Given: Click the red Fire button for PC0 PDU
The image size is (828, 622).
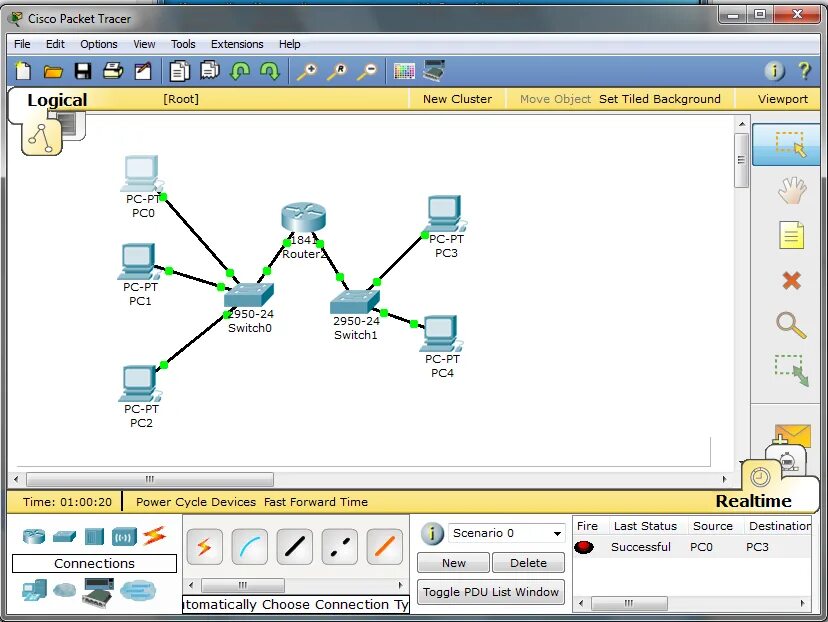Looking at the screenshot, I should 584,546.
